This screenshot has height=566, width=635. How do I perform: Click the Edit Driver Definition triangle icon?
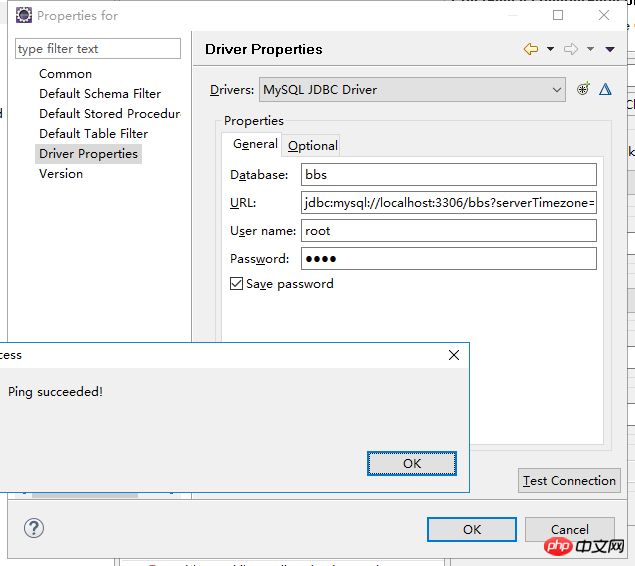(x=605, y=89)
